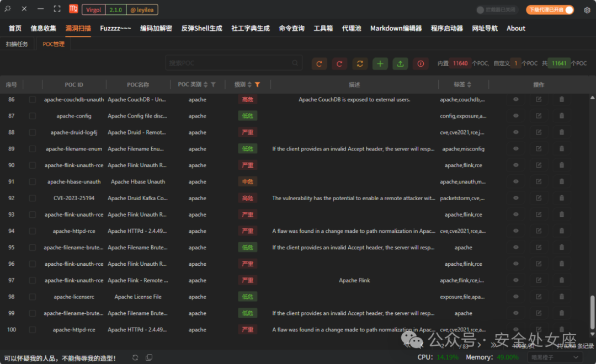
Task: Toggle fullscreen icon in title bar
Action: pyautogui.click(x=57, y=9)
